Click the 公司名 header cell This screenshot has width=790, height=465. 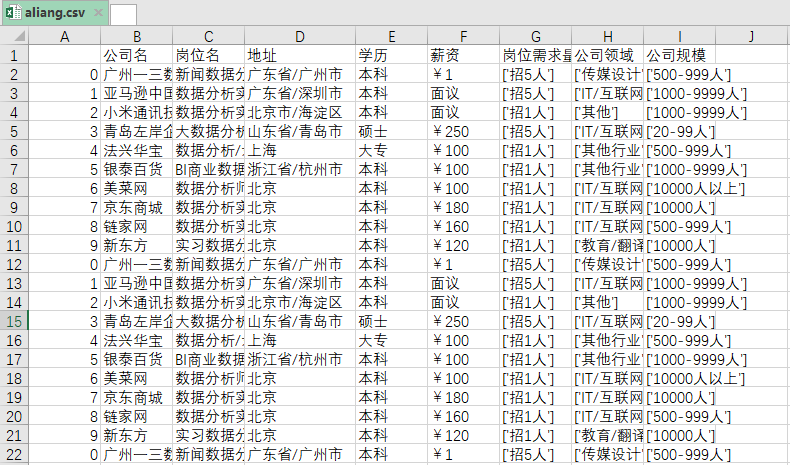coord(137,55)
